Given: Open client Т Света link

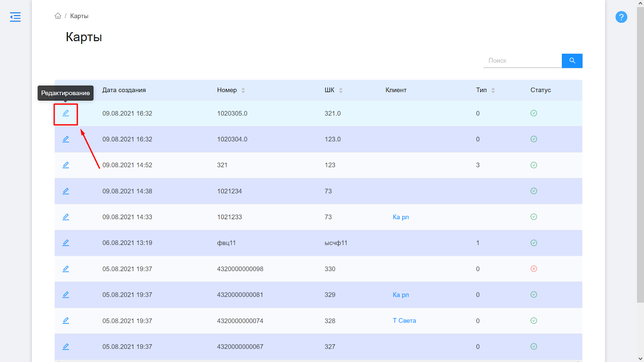Looking at the screenshot, I should (x=405, y=321).
